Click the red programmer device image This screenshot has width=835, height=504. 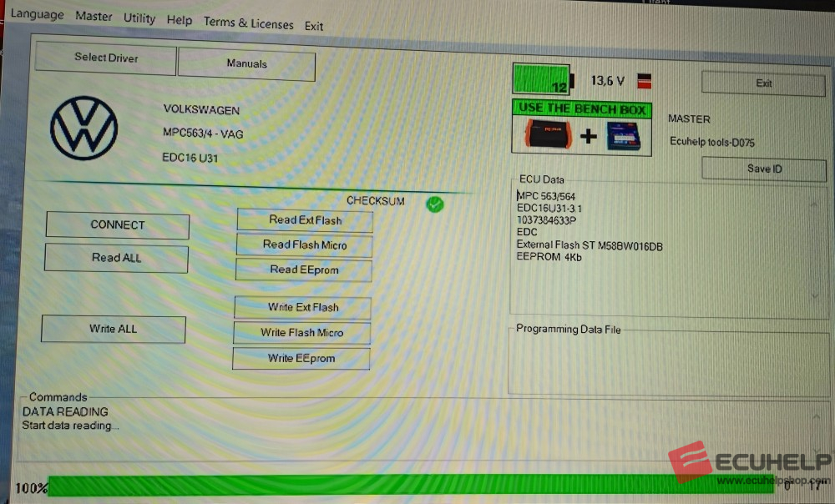pos(548,135)
